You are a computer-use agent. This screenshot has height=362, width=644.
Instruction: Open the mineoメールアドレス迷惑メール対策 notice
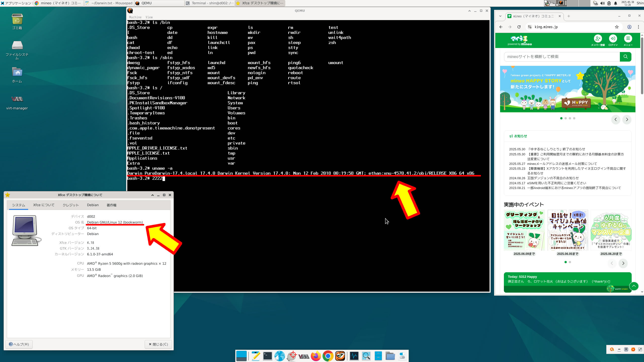562,164
